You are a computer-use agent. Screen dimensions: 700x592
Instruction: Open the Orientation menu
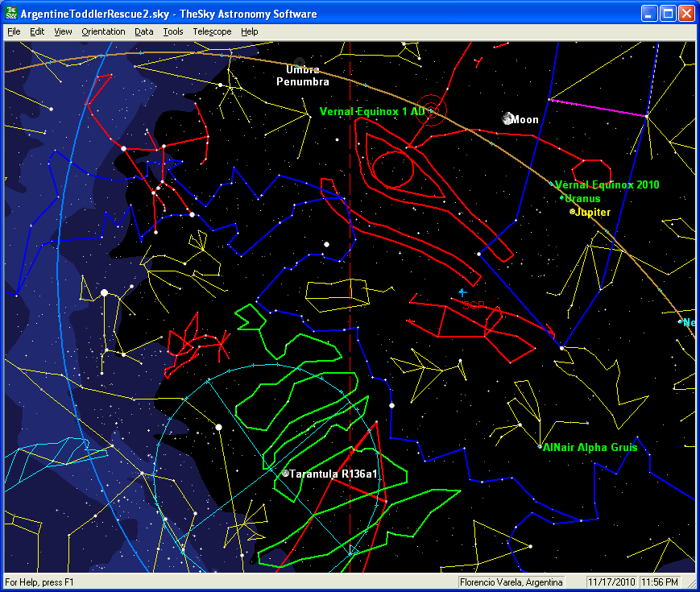coord(103,31)
